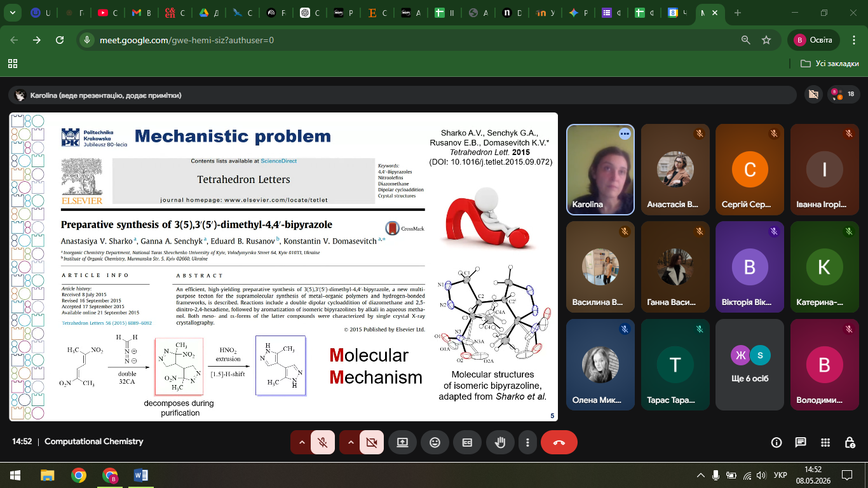
Task: Open the three-dot more options menu
Action: pos(527,443)
